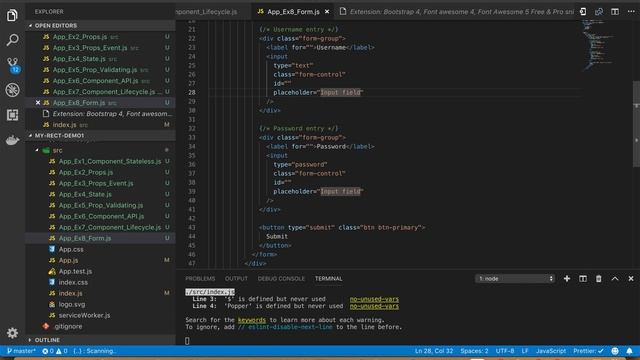Click Ln 28, Col 32 in status bar

(434, 351)
